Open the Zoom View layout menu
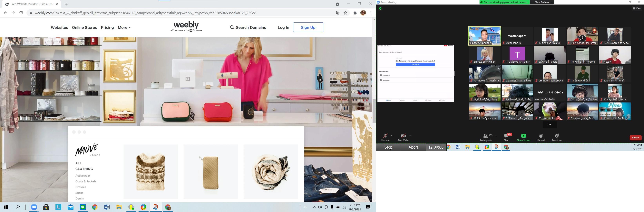 pyautogui.click(x=637, y=8)
